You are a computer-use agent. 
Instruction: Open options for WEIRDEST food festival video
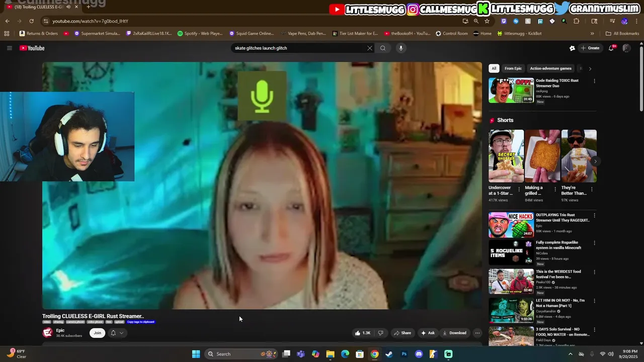tap(594, 272)
